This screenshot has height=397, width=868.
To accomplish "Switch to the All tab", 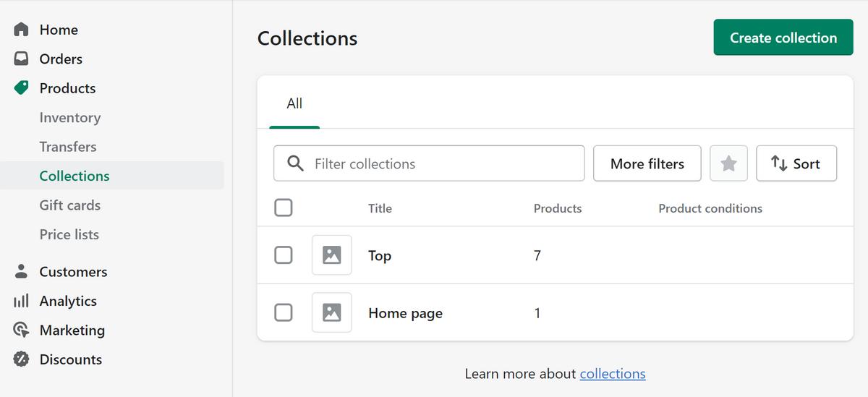I will click(x=294, y=103).
